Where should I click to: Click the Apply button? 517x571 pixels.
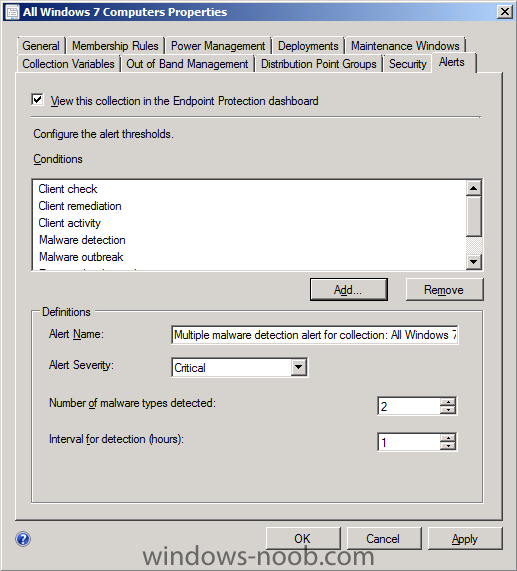coord(465,539)
